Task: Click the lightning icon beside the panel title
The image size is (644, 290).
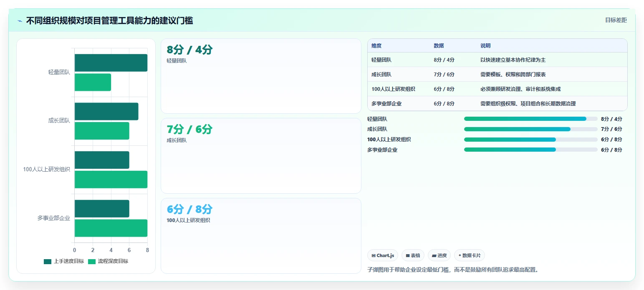Action: pyautogui.click(x=20, y=21)
